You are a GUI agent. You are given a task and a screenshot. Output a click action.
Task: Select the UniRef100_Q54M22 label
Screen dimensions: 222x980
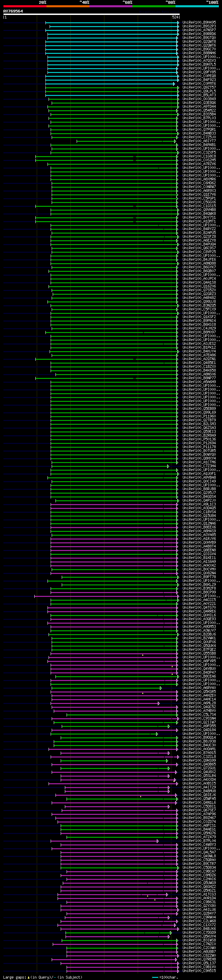click(199, 110)
